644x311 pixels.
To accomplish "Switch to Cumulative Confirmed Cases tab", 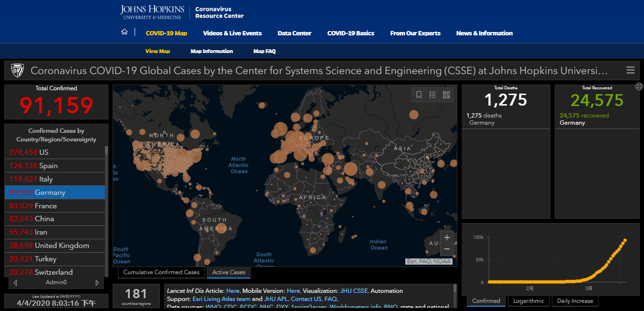I will [x=161, y=272].
